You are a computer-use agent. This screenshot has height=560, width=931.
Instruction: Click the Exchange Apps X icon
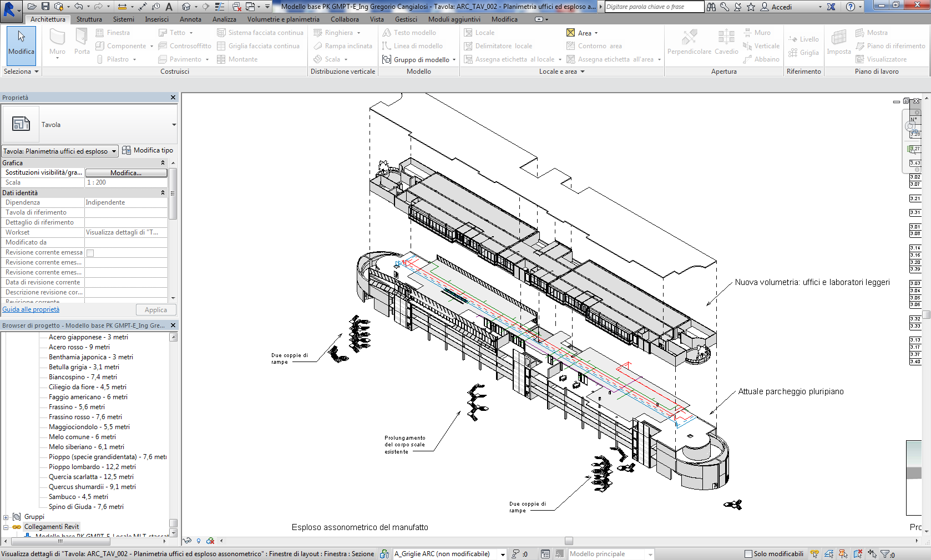831,7
